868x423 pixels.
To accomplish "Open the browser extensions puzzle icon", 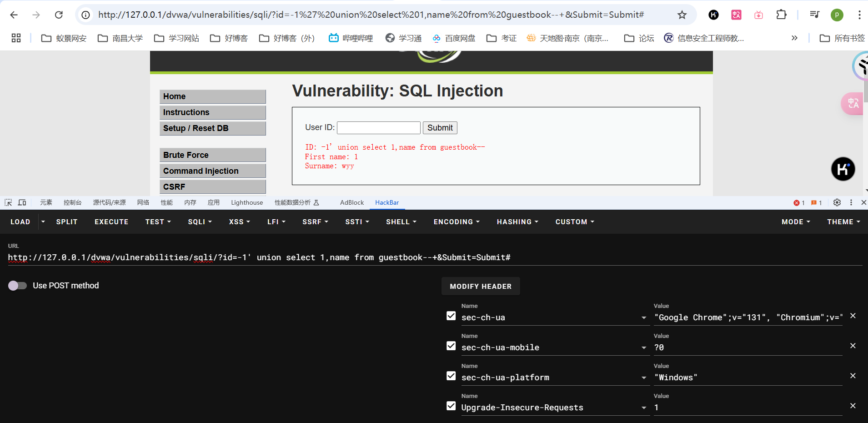I will tap(781, 15).
